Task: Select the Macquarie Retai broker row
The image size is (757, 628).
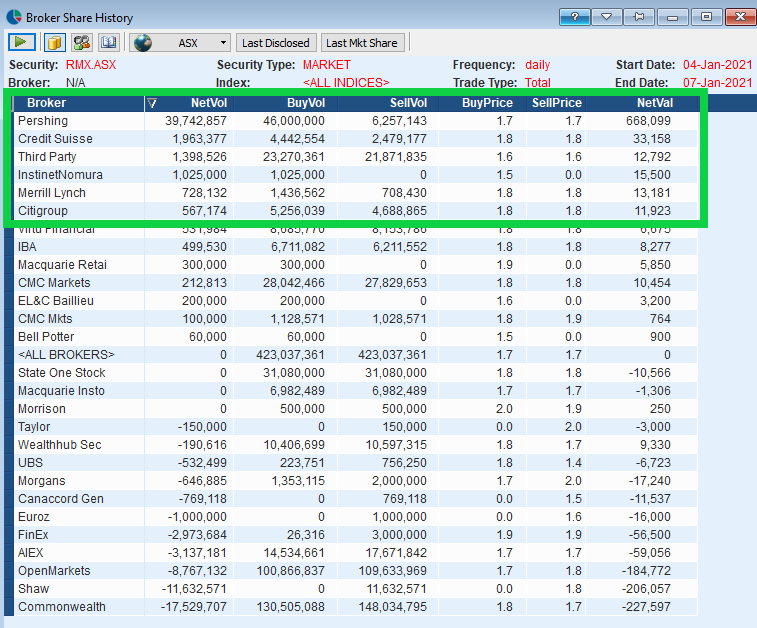Action: tap(356, 265)
